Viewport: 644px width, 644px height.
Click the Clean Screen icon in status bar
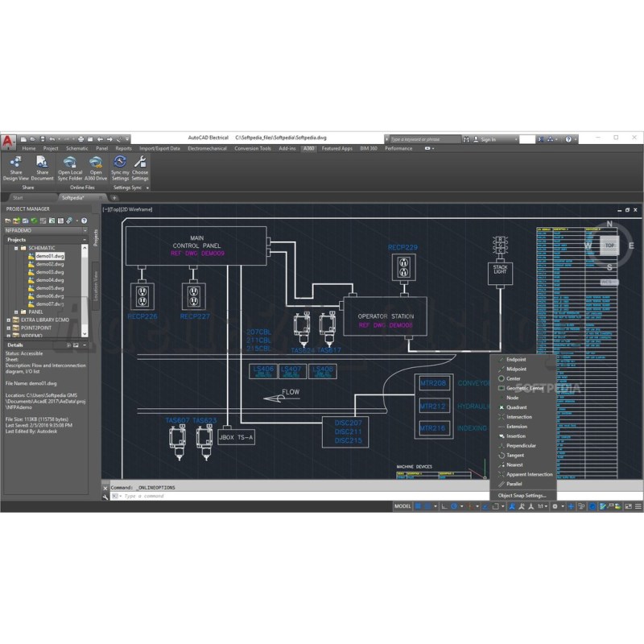(x=628, y=506)
